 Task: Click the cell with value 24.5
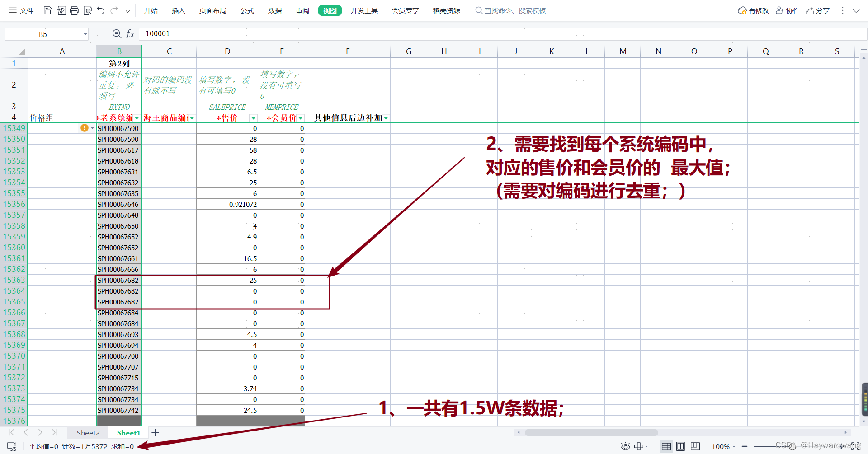point(227,410)
